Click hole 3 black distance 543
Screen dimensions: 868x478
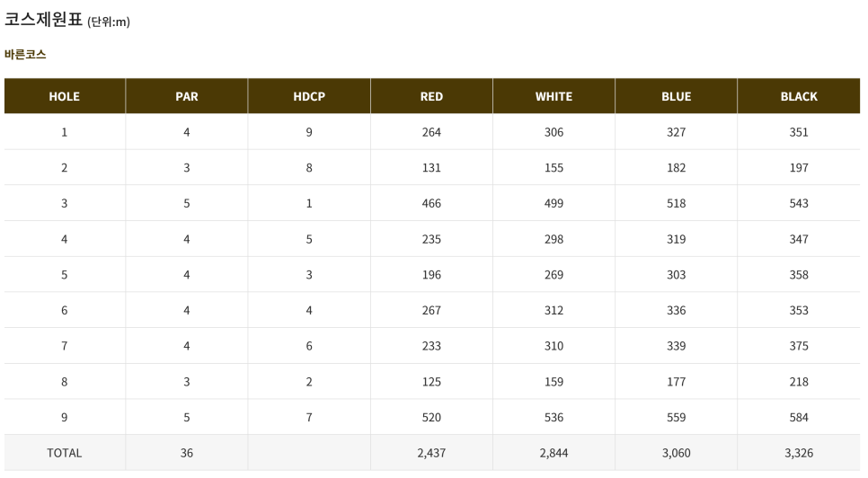(x=799, y=203)
